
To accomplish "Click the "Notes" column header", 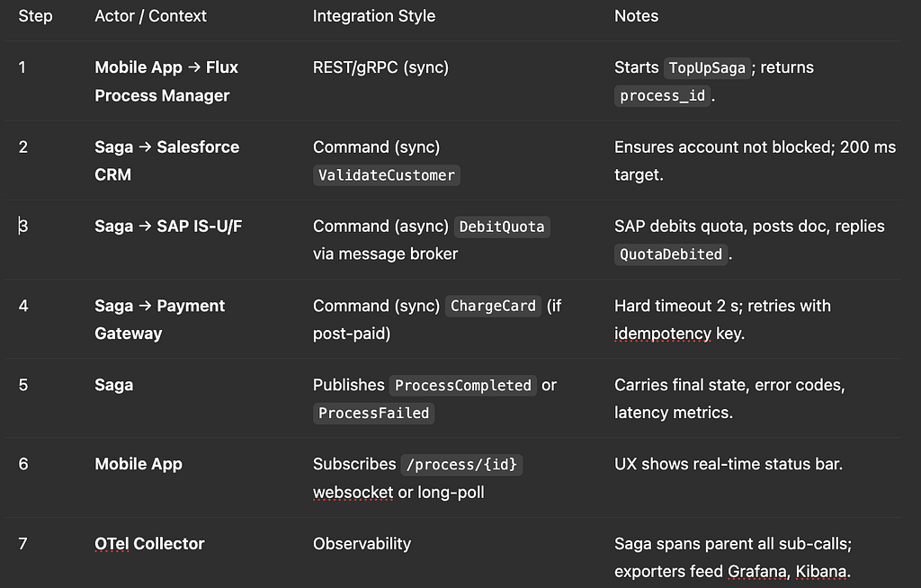I will (636, 16).
